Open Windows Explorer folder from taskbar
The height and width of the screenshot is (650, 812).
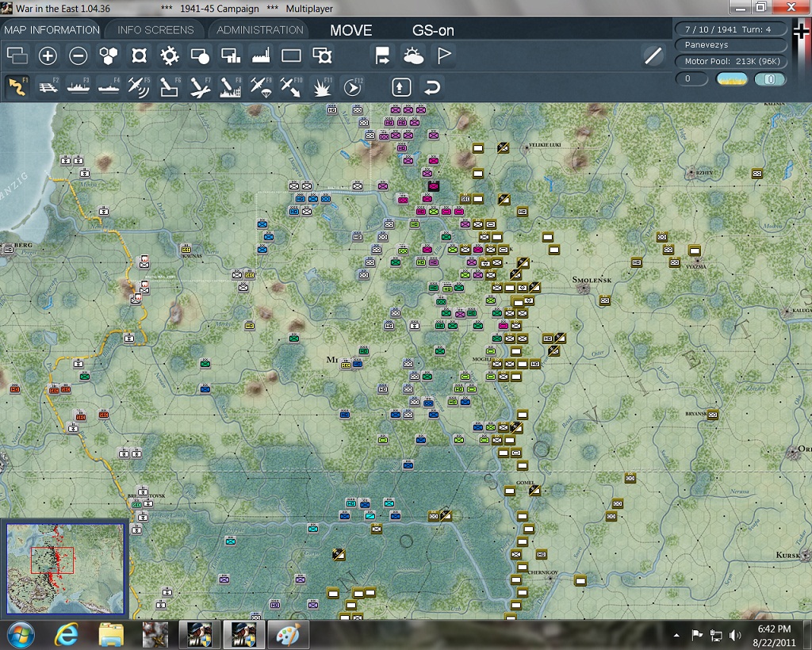[111, 634]
